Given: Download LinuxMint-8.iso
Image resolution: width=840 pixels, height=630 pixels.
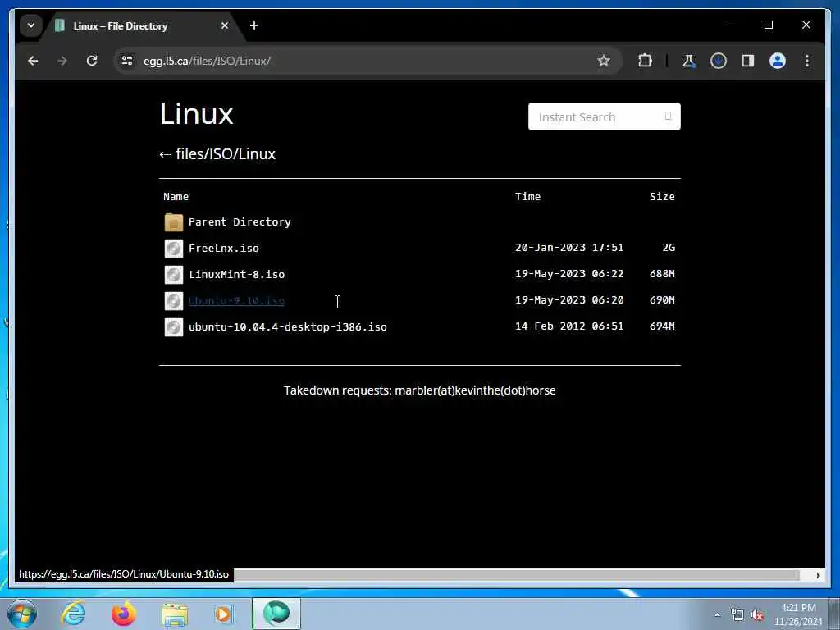Looking at the screenshot, I should tap(236, 274).
